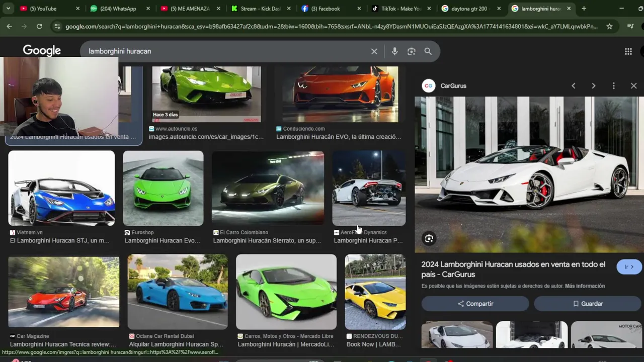Open white Huracan image from AeroFlow Dynamics

pos(369,188)
